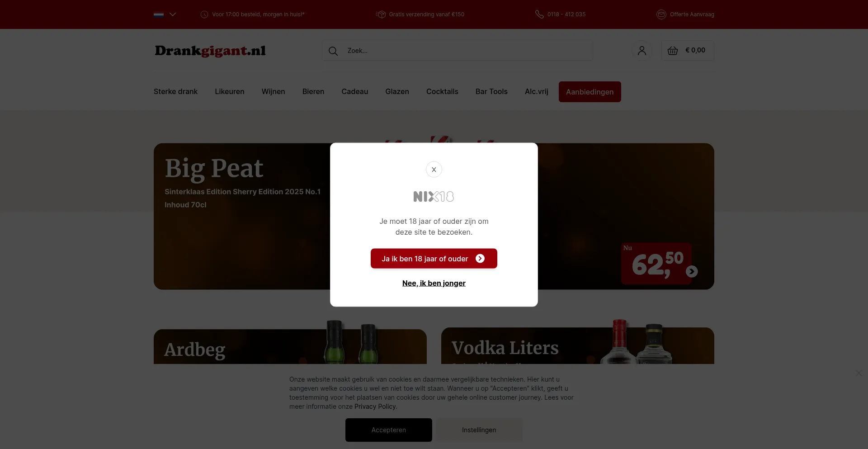
Task: Expand the language selector chevron
Action: [173, 14]
